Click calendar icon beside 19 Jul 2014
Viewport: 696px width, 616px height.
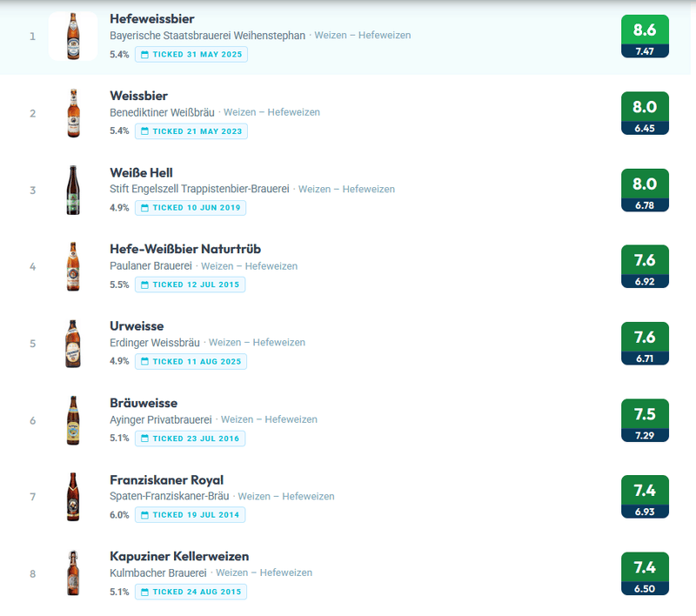(x=144, y=515)
